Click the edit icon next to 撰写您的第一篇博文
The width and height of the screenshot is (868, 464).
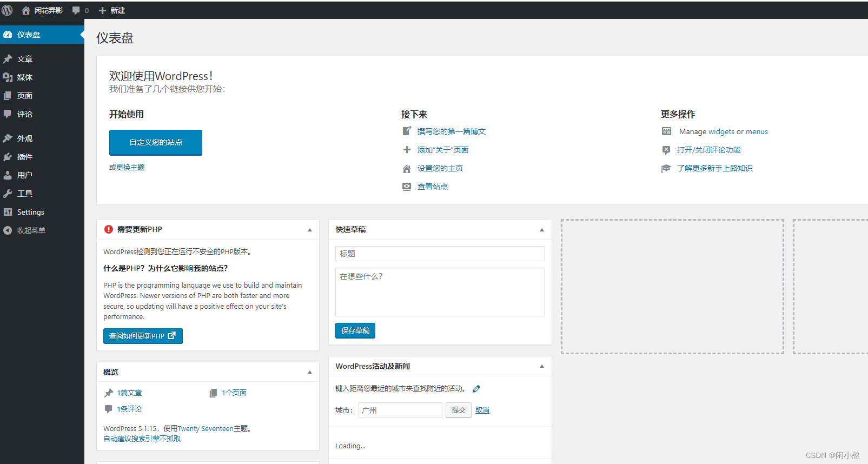pos(407,131)
